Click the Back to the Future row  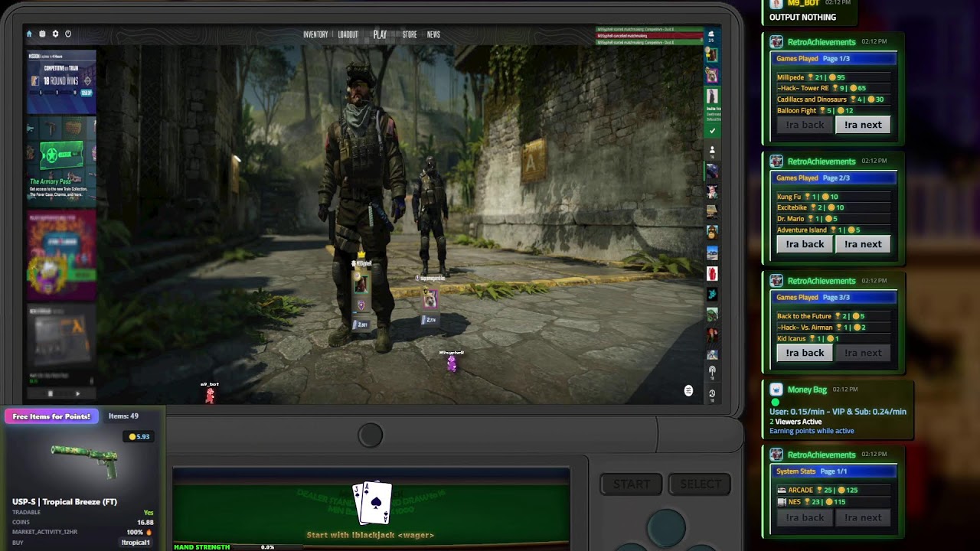(834, 316)
